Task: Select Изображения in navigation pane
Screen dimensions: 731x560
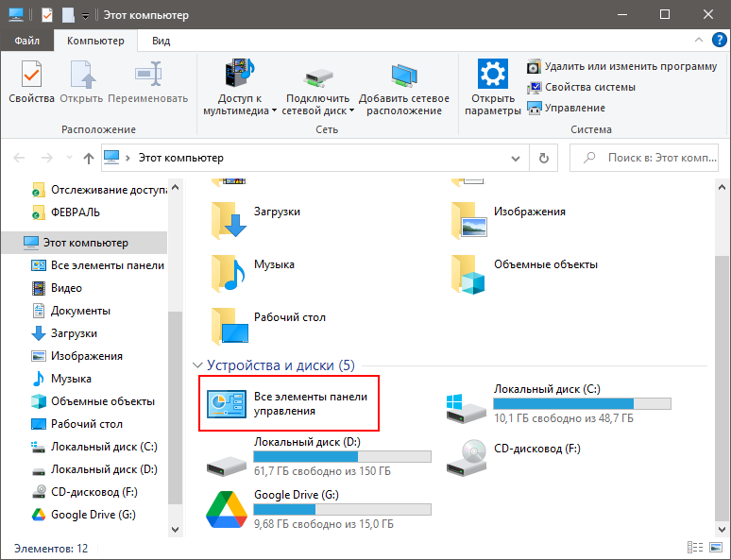Action: tap(76, 356)
